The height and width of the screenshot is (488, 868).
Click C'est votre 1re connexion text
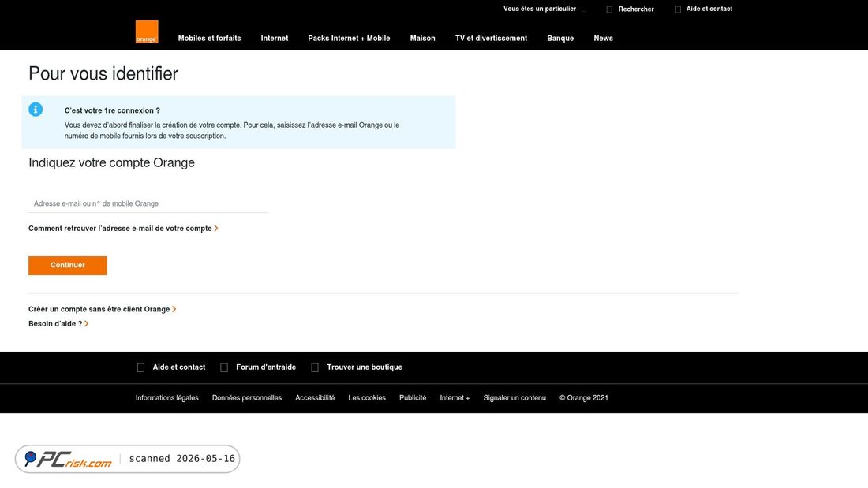tap(112, 110)
